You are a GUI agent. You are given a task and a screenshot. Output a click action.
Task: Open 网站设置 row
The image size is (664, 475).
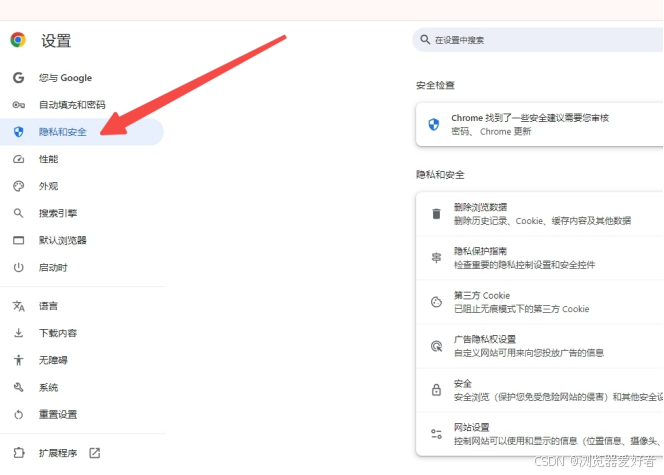coord(540,434)
